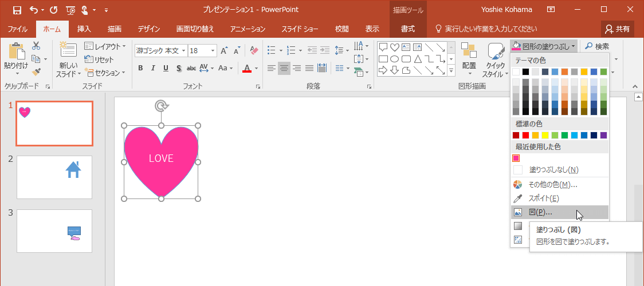Click the character spacing AV icon
The height and width of the screenshot is (286, 644).
[x=204, y=68]
